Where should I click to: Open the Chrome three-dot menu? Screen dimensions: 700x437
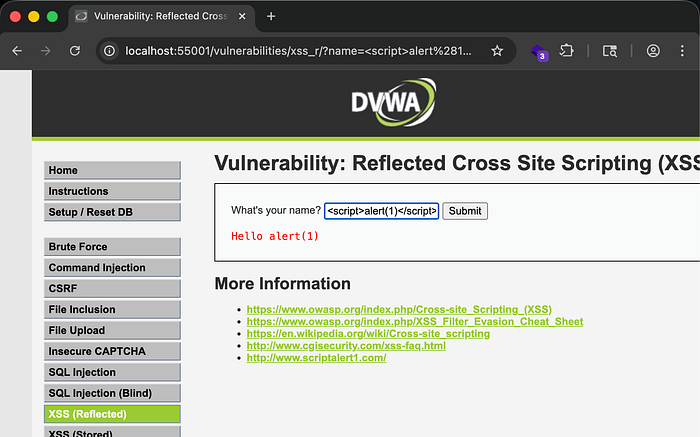[682, 51]
